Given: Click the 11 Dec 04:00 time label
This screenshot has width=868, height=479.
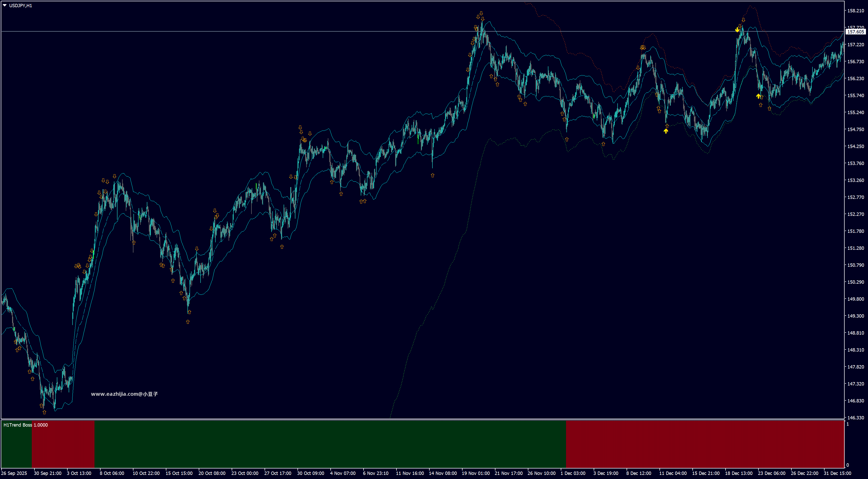Looking at the screenshot, I should tap(673, 473).
